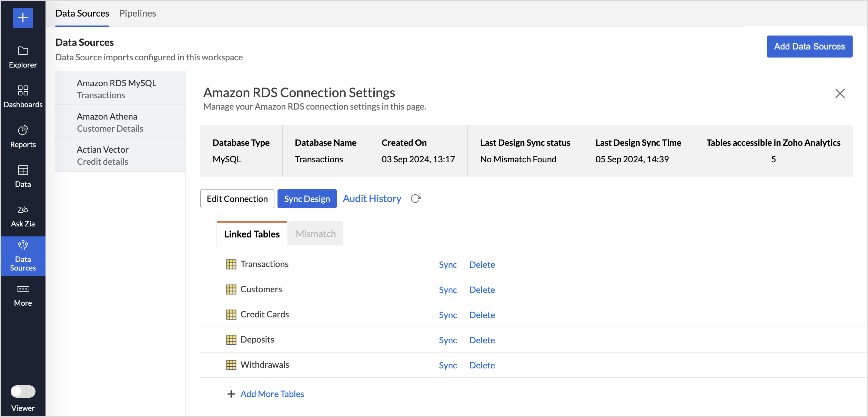The image size is (868, 417).
Task: Click the blue plus create button
Action: [x=23, y=18]
